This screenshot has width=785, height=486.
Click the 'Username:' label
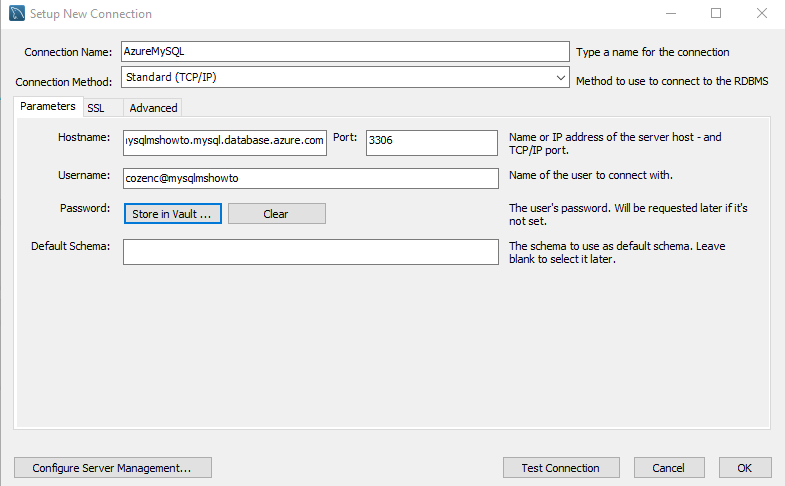[x=84, y=175]
